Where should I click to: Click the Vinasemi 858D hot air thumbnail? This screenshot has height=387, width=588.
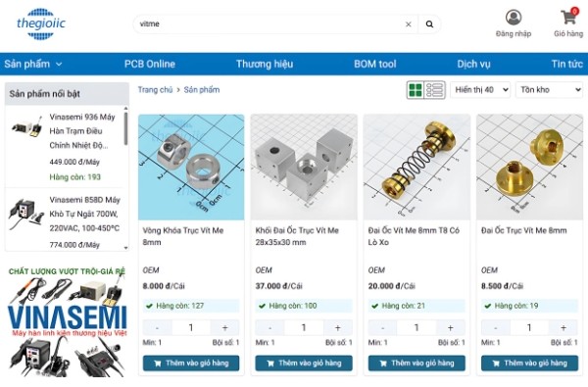(x=25, y=215)
